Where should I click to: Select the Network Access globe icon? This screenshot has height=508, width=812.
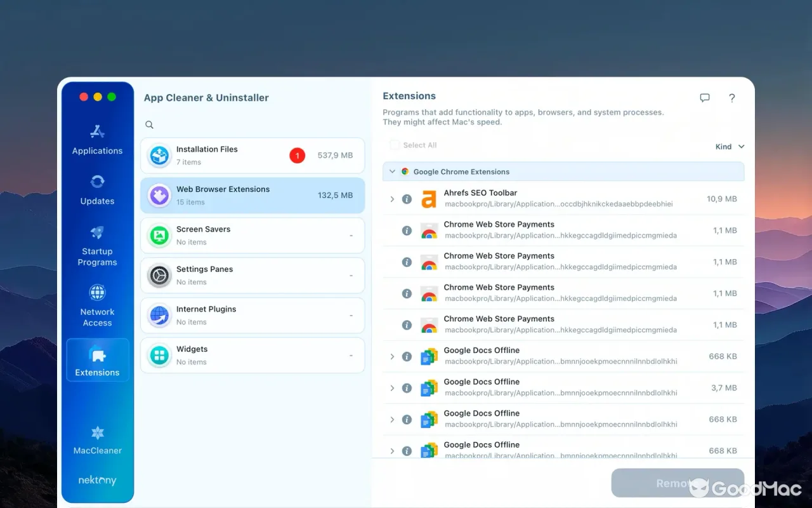tap(97, 293)
